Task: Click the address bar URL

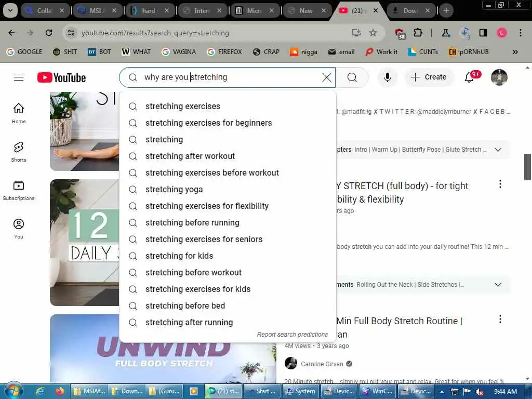Action: (155, 33)
